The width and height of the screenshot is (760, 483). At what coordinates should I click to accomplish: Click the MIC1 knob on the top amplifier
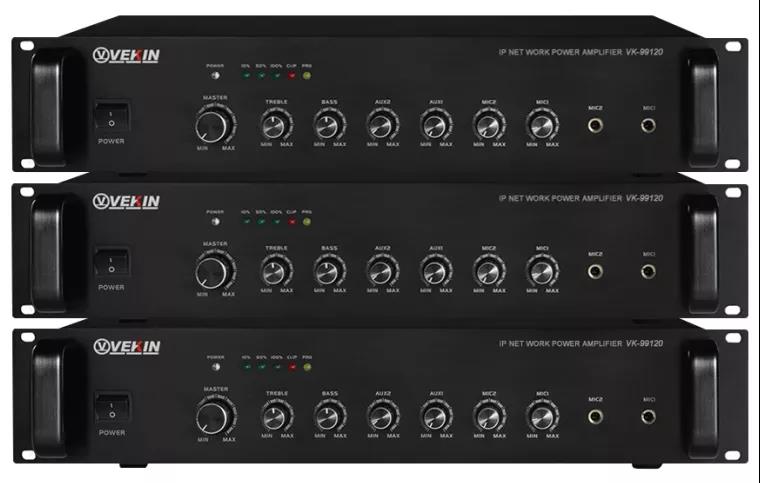pyautogui.click(x=542, y=126)
